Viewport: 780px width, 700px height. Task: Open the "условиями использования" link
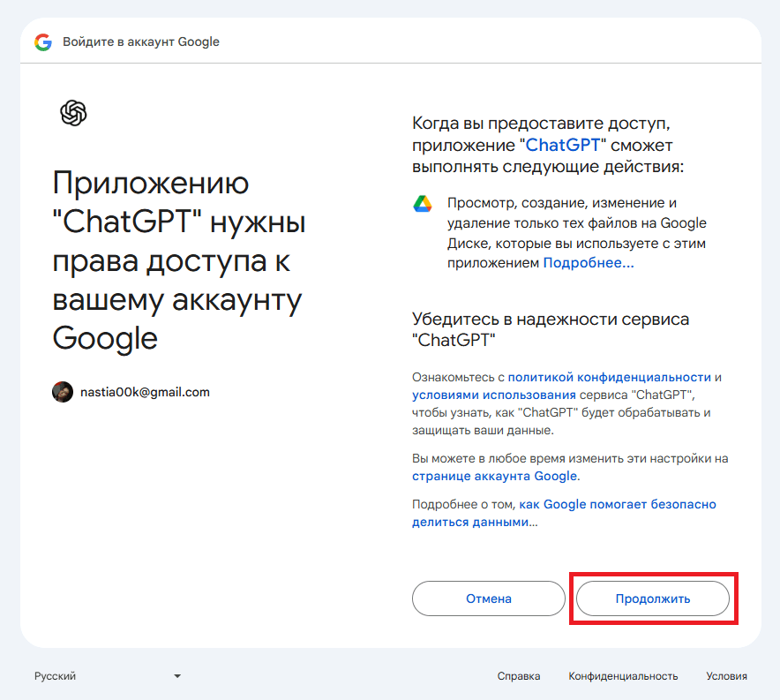pyautogui.click(x=494, y=395)
